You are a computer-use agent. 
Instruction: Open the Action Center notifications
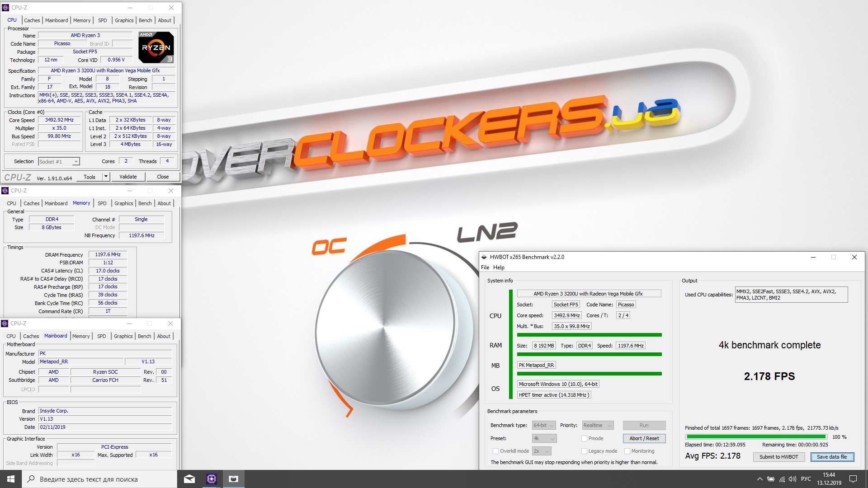tap(853, 479)
